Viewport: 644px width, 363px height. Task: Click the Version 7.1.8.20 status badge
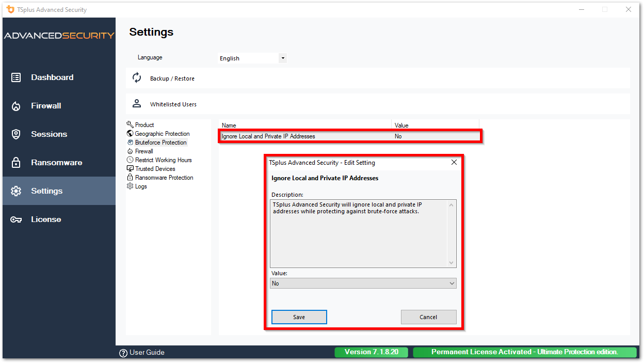tap(371, 352)
